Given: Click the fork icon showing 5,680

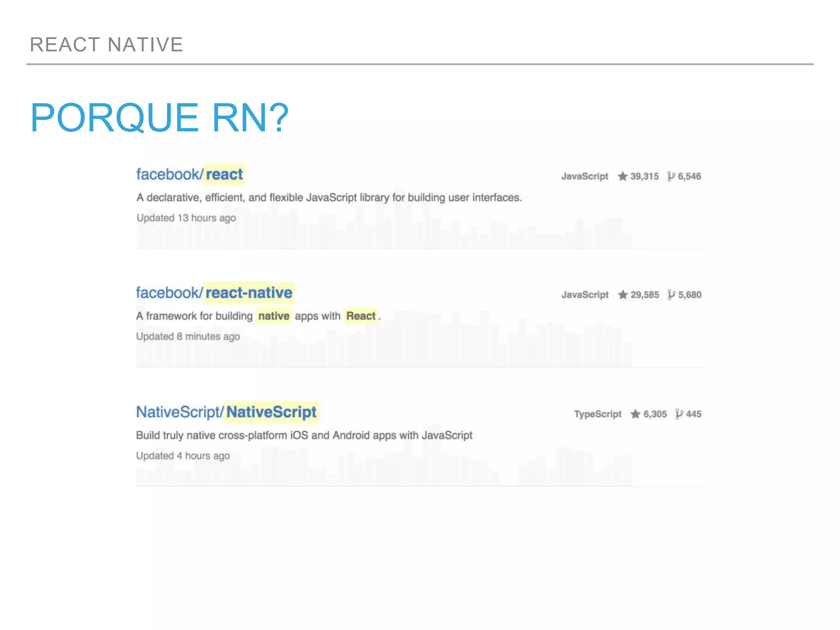Looking at the screenshot, I should [671, 295].
